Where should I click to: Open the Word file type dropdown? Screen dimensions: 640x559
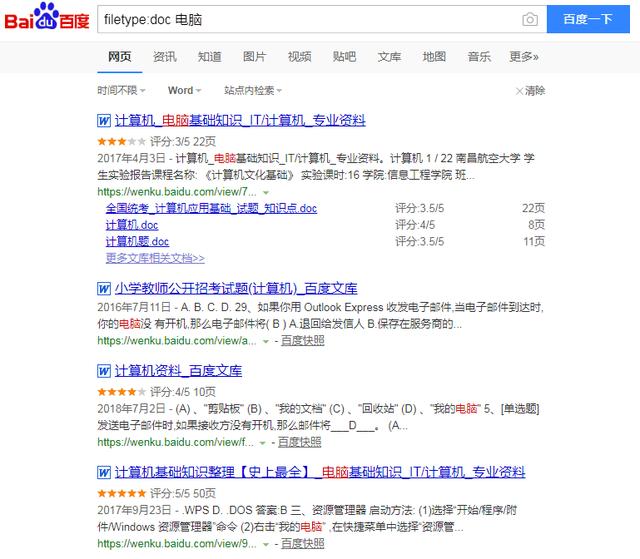pyautogui.click(x=184, y=90)
